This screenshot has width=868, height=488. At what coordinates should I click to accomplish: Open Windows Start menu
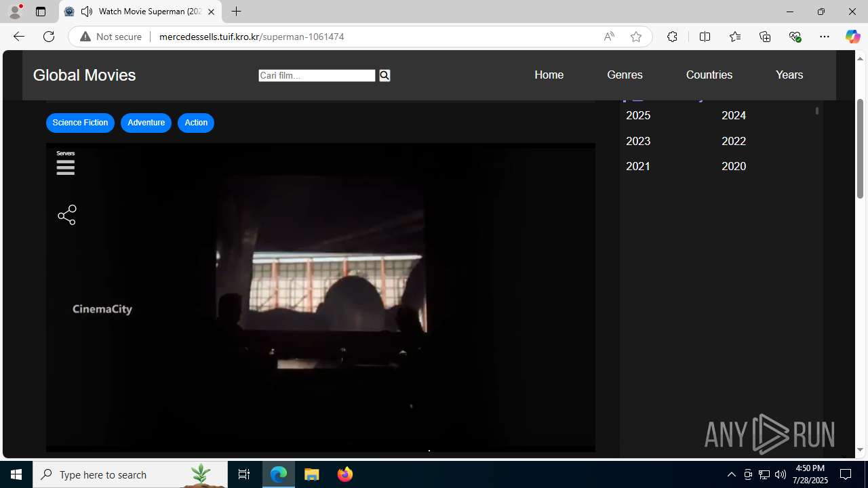16,474
